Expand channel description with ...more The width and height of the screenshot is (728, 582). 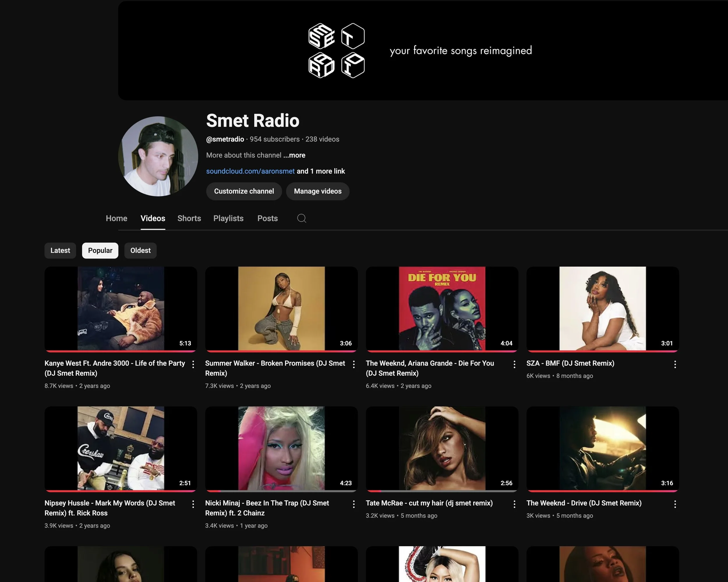[x=294, y=155]
